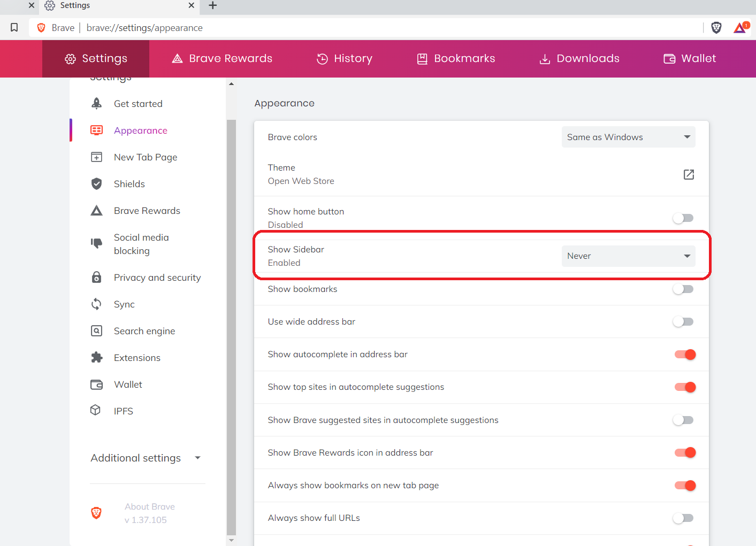This screenshot has height=546, width=756.
Task: Turn on the Show bookmarks toggle
Action: (683, 289)
